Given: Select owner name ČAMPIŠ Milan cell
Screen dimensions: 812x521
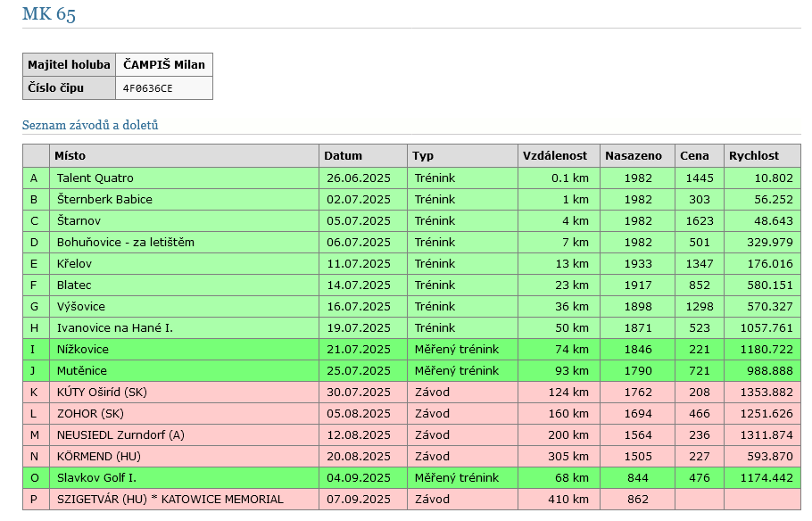Looking at the screenshot, I should coord(164,64).
